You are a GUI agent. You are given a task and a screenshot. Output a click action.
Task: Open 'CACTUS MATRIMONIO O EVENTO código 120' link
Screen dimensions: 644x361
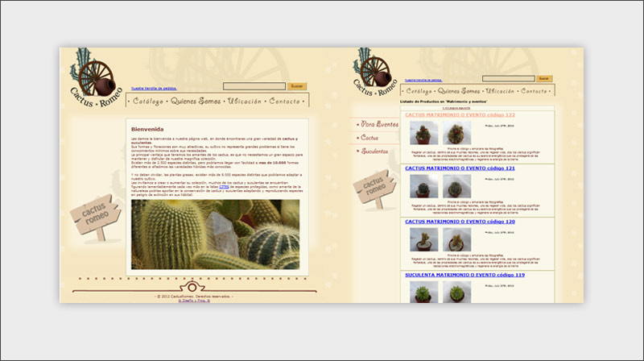pyautogui.click(x=460, y=222)
